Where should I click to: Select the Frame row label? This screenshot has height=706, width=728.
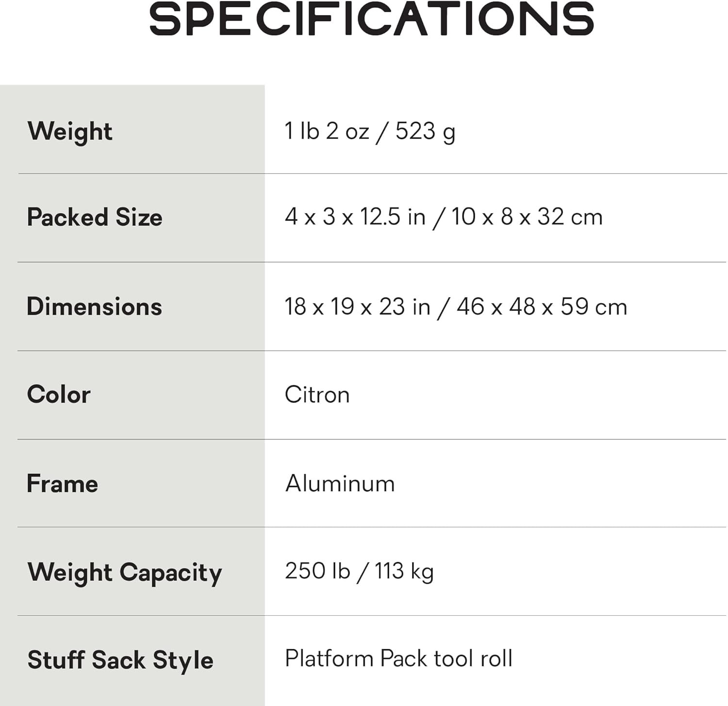62,484
